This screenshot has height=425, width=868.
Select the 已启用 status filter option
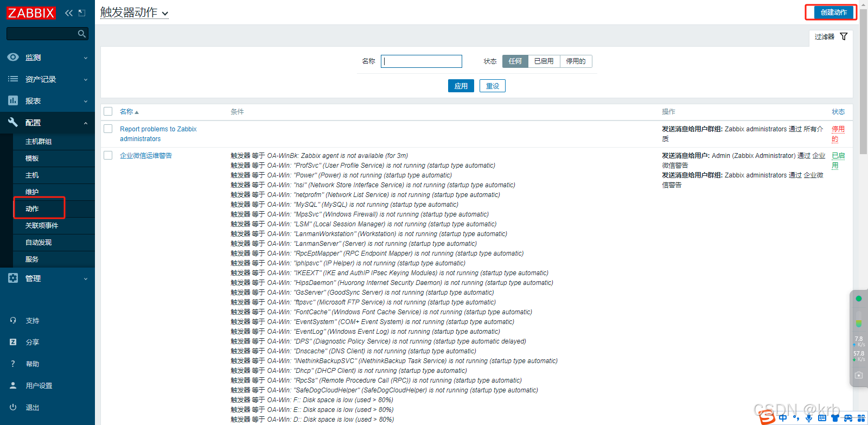point(544,61)
